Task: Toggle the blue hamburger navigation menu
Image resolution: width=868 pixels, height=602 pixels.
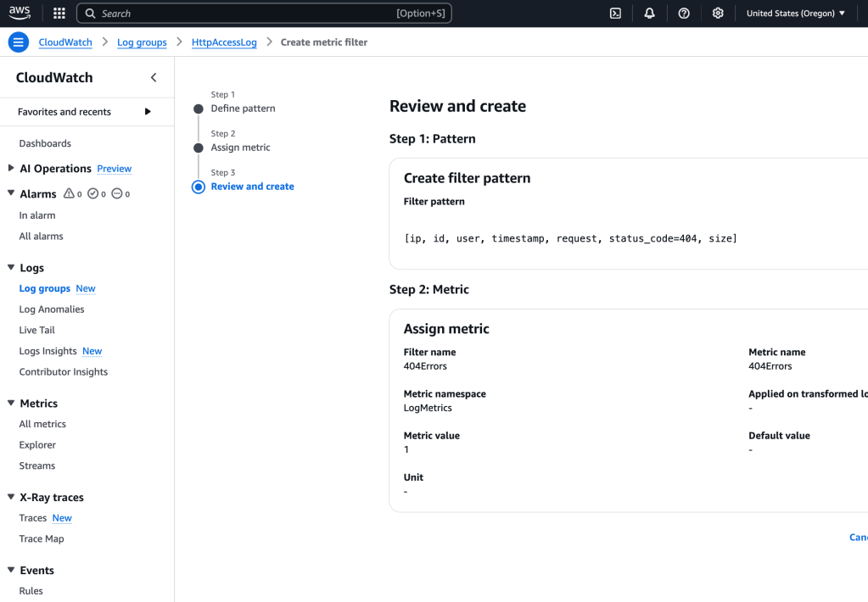Action: [18, 42]
